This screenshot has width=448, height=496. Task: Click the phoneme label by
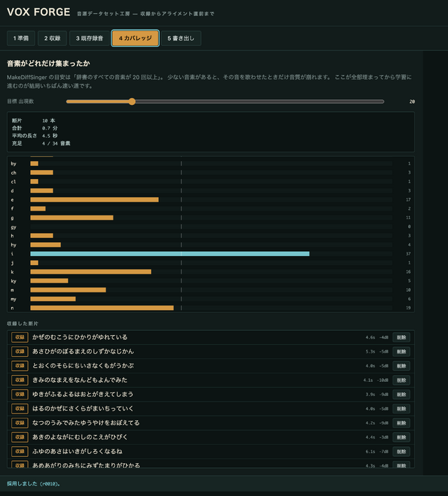(x=13, y=164)
